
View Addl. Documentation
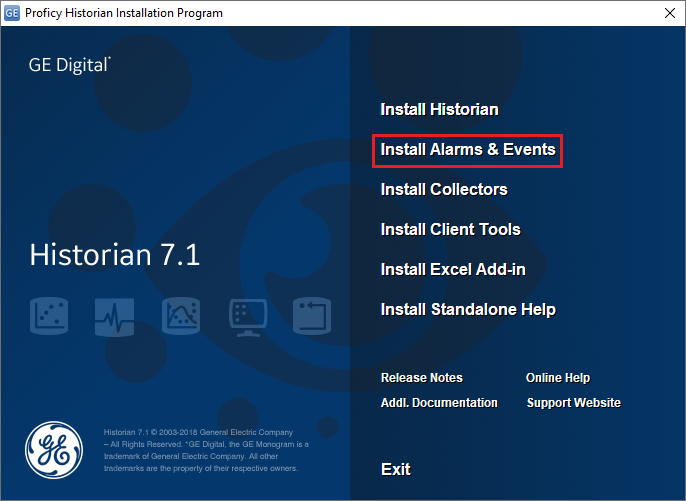click(x=439, y=403)
